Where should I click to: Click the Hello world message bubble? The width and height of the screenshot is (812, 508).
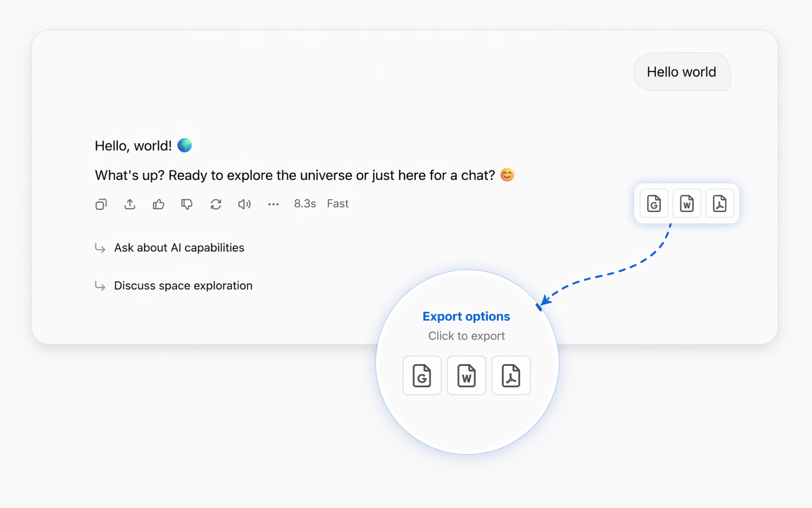click(x=682, y=72)
